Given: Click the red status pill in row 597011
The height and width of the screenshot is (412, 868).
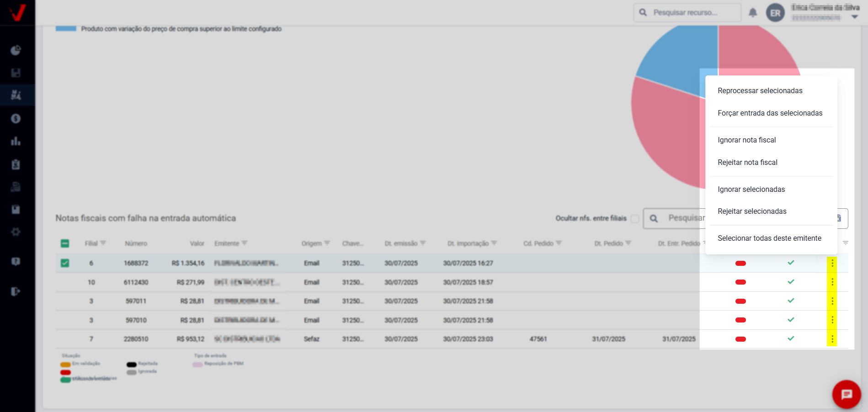Looking at the screenshot, I should (x=740, y=301).
